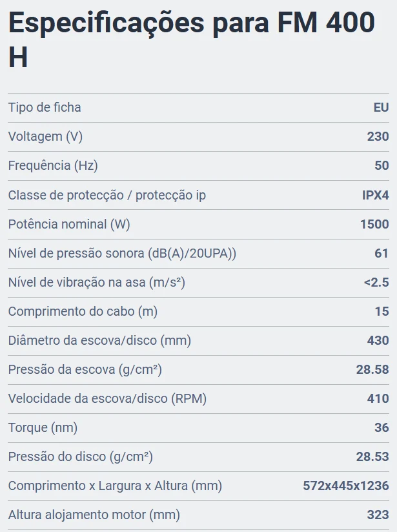This screenshot has width=397, height=532.
Task: Select the 'Altura alojamento motor (mm)' label
Action: pos(94,515)
